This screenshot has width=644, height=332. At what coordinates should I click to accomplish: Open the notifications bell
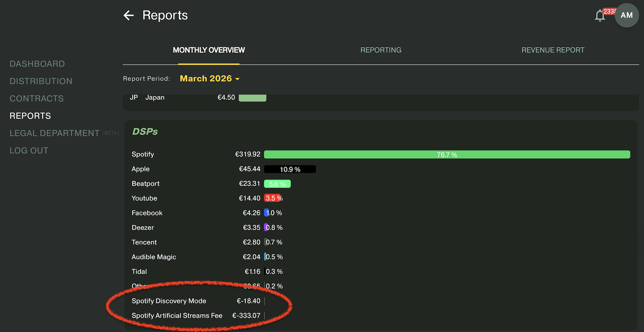[600, 16]
